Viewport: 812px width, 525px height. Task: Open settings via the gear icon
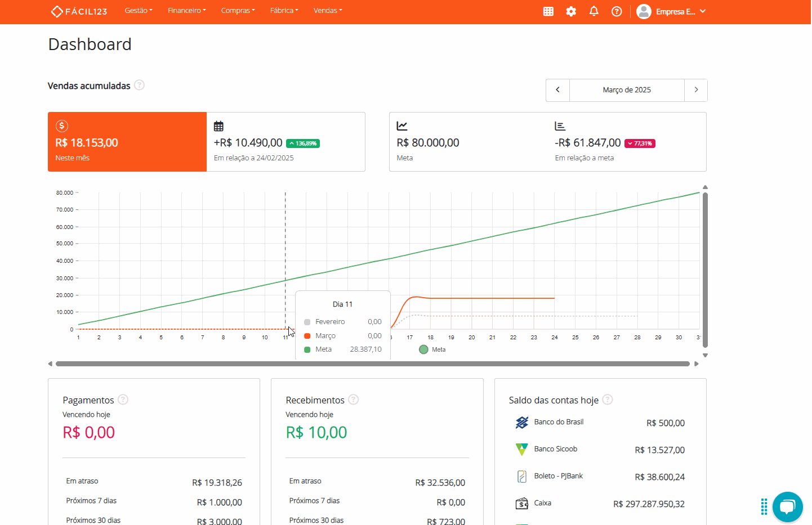pyautogui.click(x=571, y=11)
